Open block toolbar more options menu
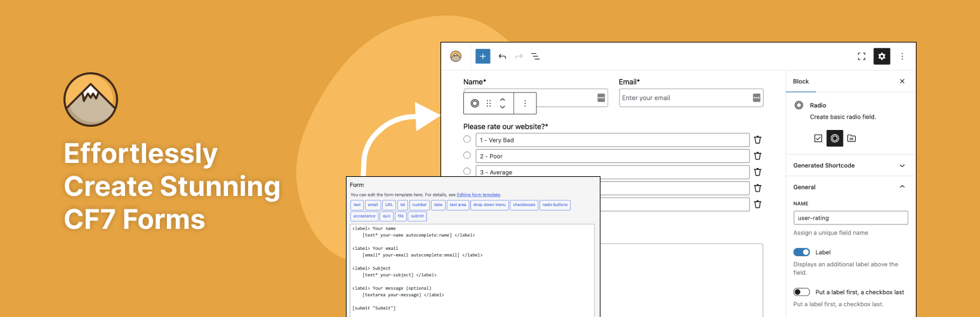980x317 pixels. point(525,103)
